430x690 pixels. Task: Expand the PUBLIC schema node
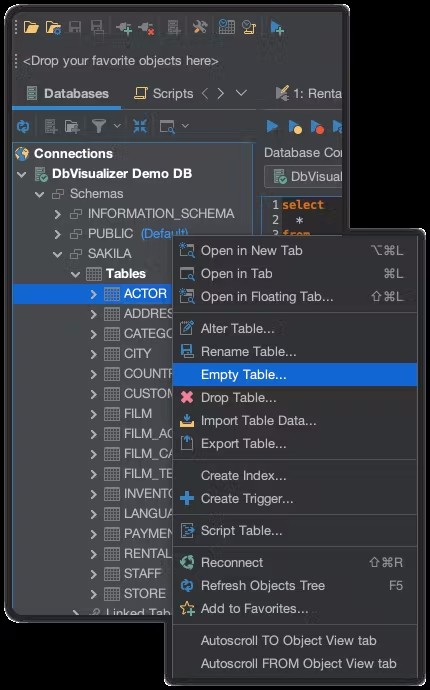coord(58,234)
